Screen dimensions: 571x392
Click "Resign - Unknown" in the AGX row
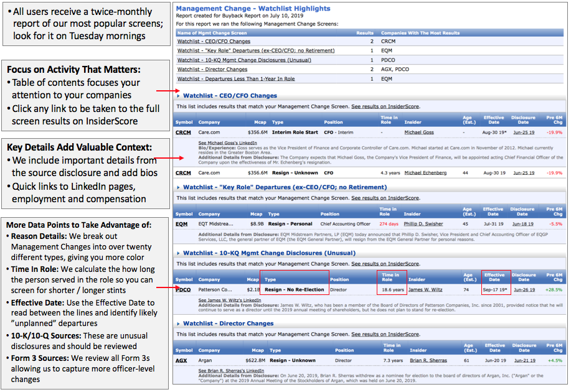(x=293, y=360)
